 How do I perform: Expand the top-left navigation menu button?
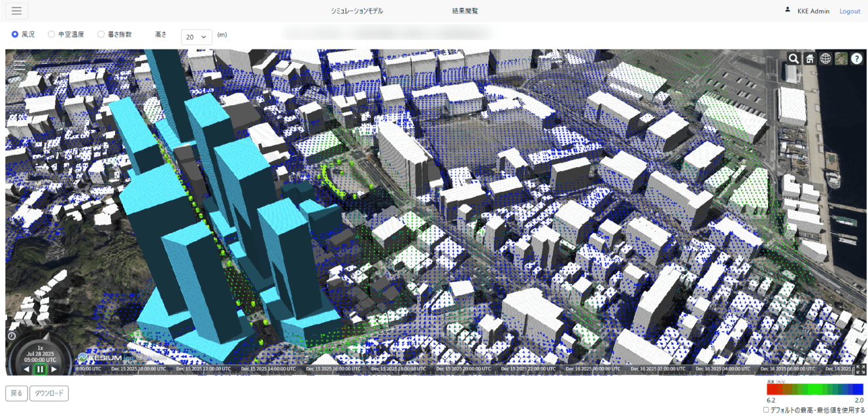pyautogui.click(x=16, y=11)
